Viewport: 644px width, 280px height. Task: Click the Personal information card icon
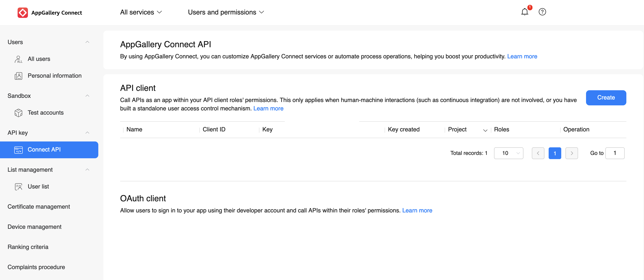(18, 76)
